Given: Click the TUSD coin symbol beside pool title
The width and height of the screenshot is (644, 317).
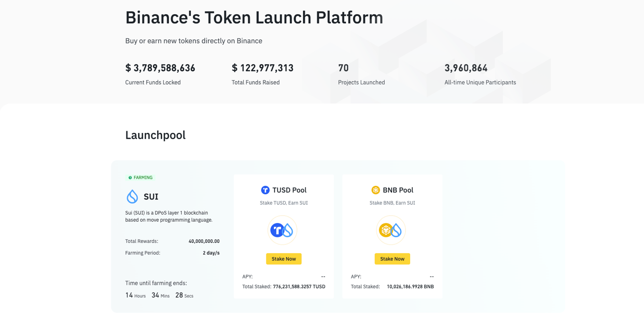Looking at the screenshot, I should point(265,190).
